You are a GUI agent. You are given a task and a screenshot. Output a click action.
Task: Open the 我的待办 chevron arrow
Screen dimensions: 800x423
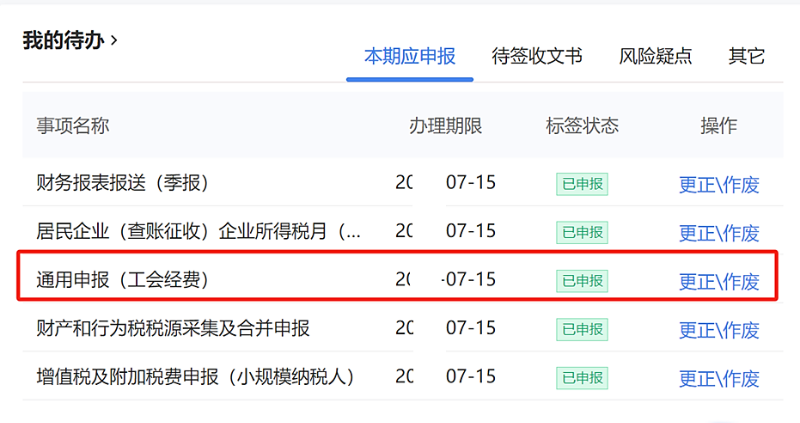[114, 40]
